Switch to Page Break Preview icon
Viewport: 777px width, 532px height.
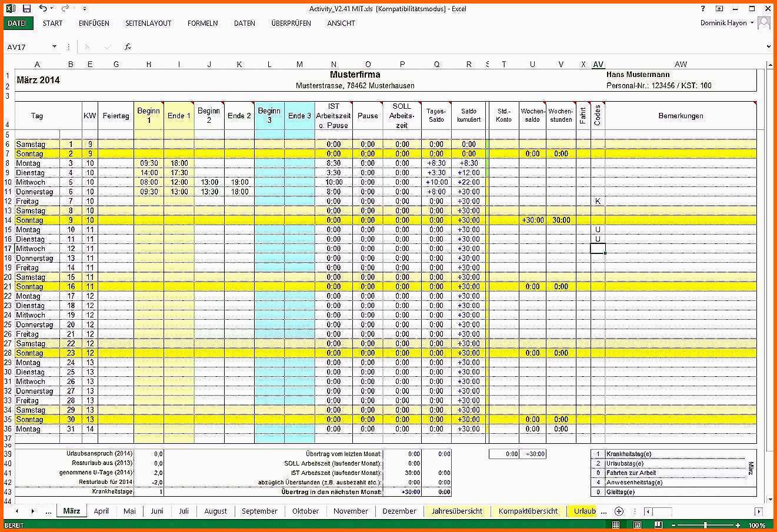(x=658, y=525)
